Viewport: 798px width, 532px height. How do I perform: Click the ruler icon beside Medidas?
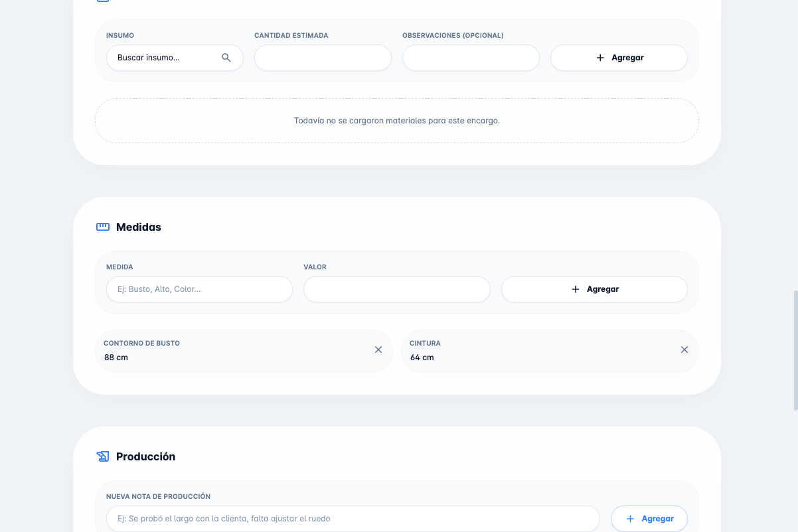[103, 227]
